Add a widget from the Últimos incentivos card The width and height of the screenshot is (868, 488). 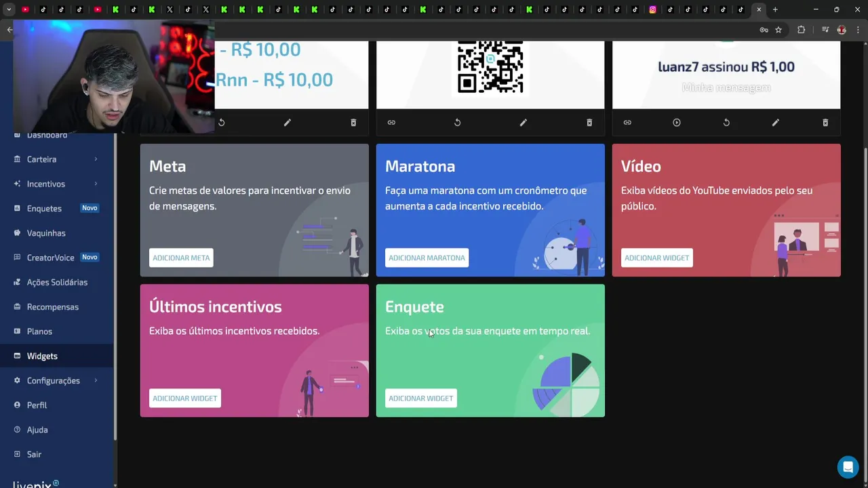(x=184, y=398)
